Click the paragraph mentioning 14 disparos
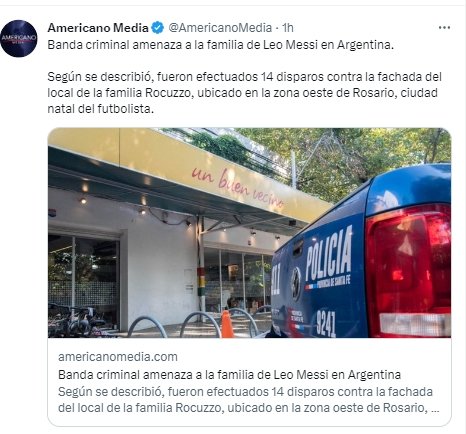 tap(244, 93)
